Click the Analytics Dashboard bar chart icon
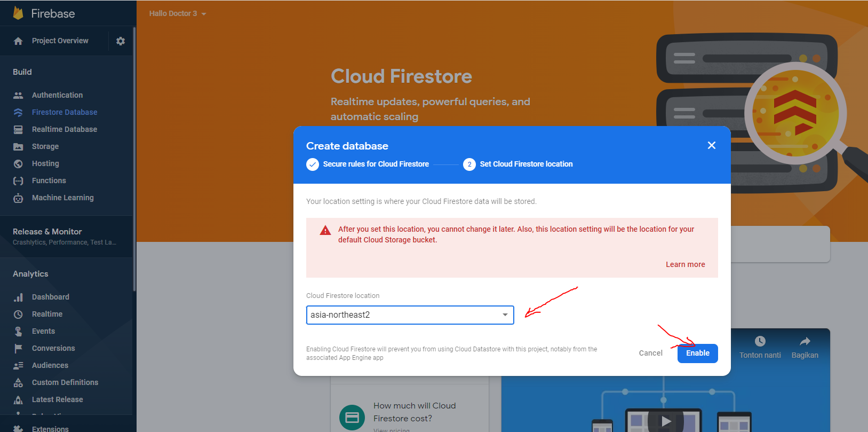 18,297
